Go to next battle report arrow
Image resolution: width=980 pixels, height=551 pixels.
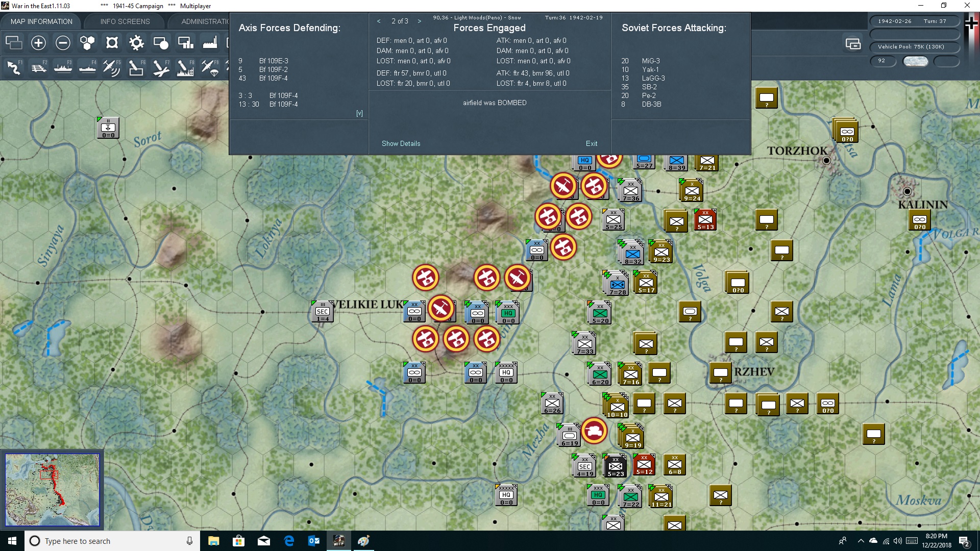click(420, 21)
